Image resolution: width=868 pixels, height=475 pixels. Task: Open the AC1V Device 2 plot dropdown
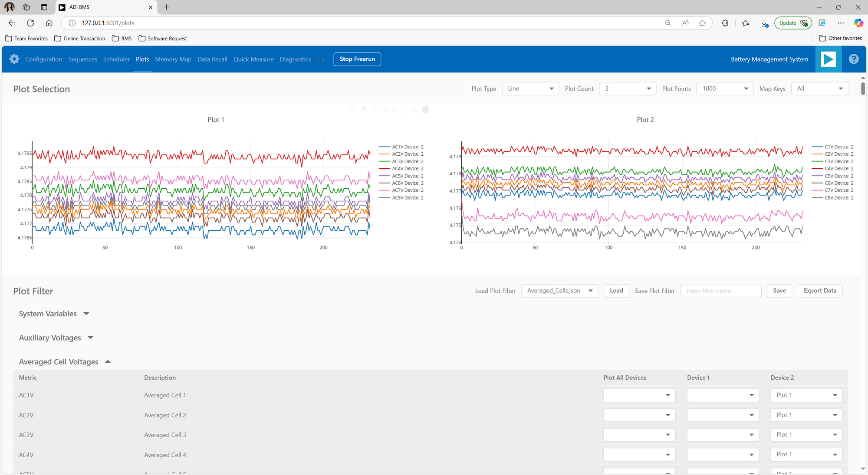click(x=806, y=395)
